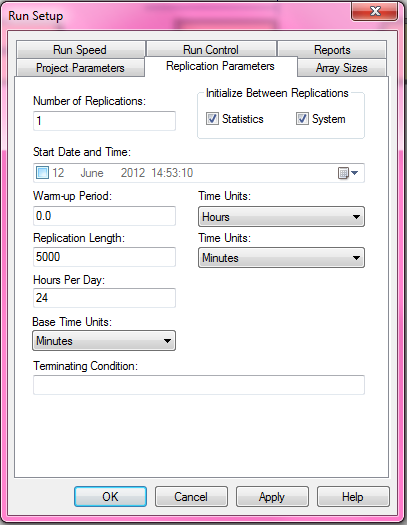Switch to the Run Speed tab
The image size is (407, 525).
tap(80, 50)
